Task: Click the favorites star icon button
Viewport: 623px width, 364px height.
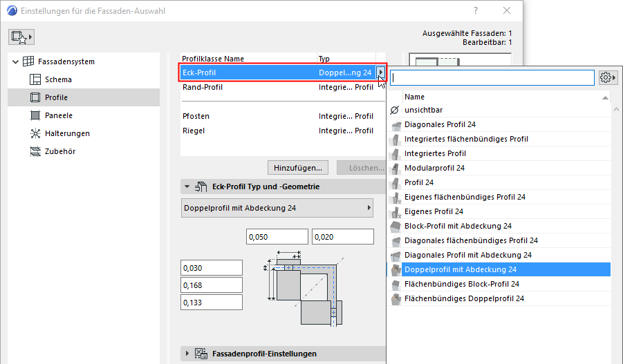Action: (x=21, y=36)
